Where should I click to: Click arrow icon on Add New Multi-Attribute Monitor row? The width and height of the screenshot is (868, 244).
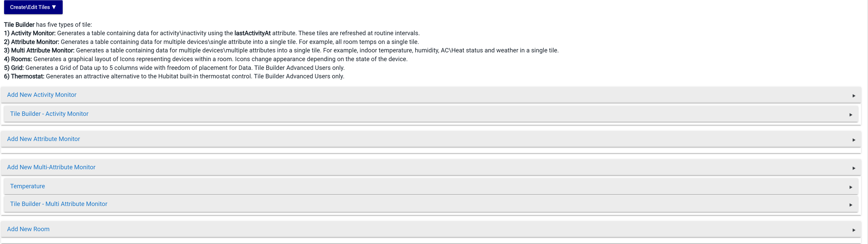pyautogui.click(x=854, y=168)
